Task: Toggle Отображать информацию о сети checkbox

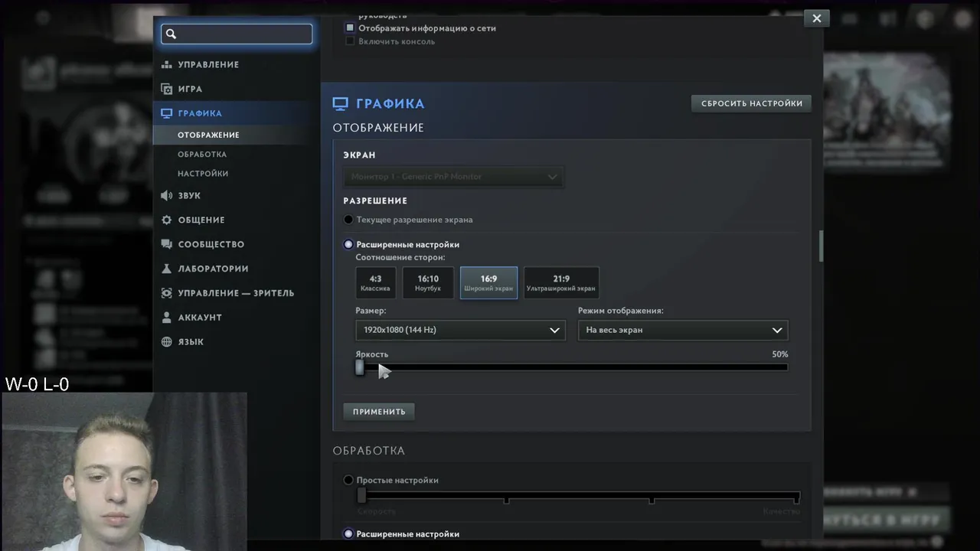Action: 350,28
